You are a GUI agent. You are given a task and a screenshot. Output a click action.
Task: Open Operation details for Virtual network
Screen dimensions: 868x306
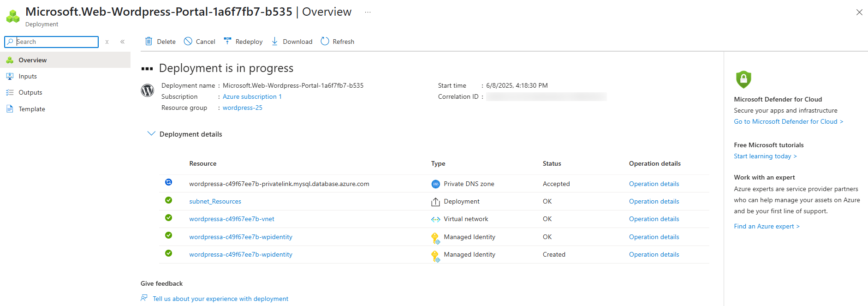pos(654,219)
